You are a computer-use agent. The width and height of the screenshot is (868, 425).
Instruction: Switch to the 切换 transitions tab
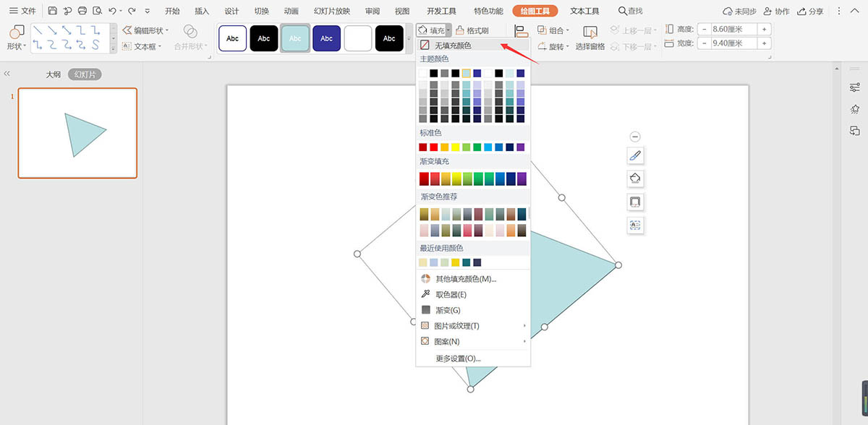coord(262,11)
